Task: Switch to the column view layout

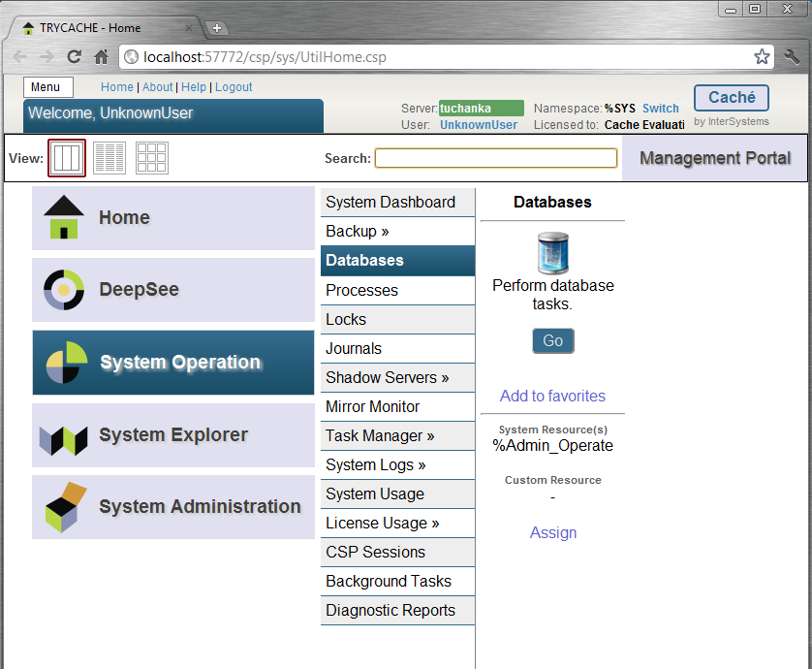Action: click(67, 158)
